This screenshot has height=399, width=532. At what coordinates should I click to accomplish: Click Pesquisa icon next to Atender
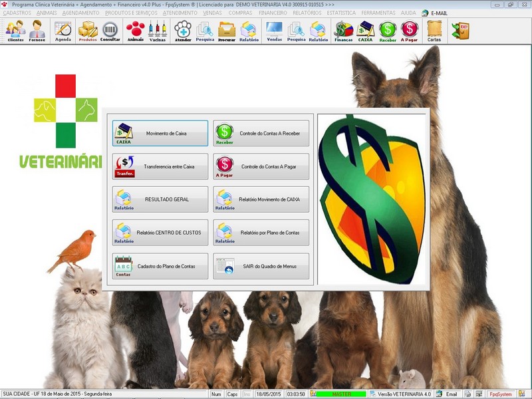(205, 31)
